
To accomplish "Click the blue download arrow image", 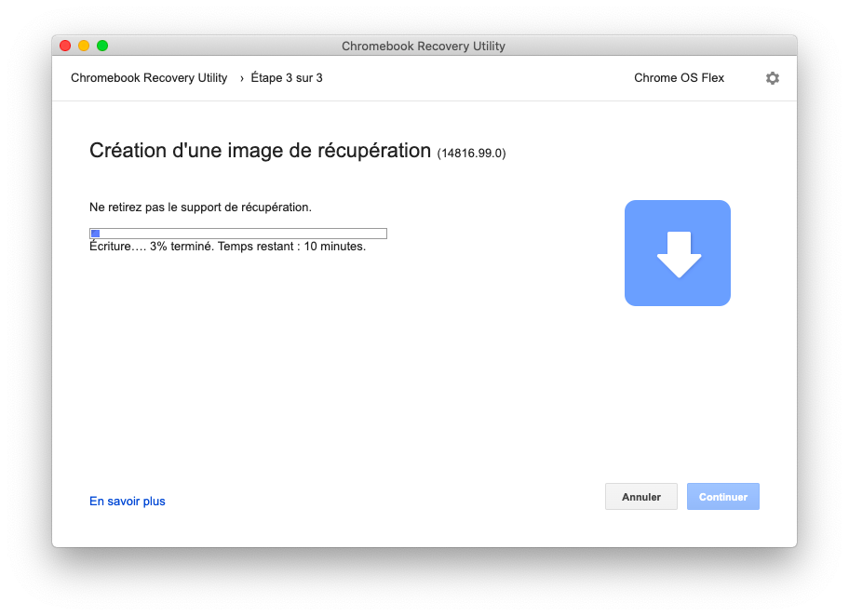I will point(678,253).
